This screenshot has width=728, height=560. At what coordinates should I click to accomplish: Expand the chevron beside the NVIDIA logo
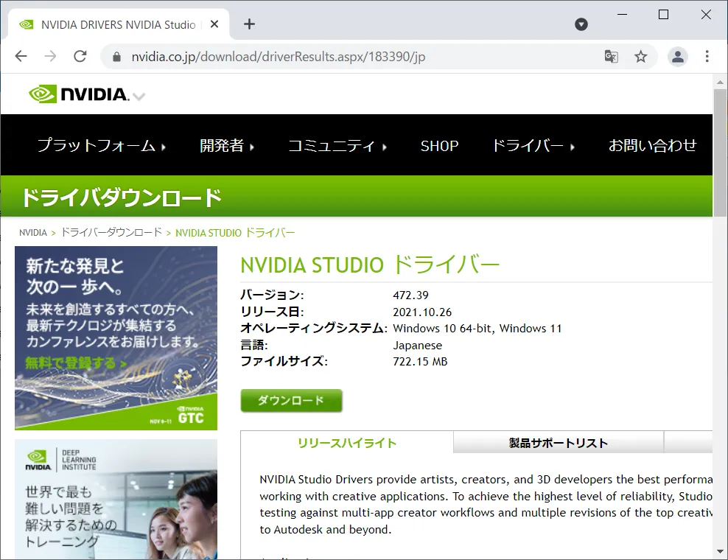139,96
